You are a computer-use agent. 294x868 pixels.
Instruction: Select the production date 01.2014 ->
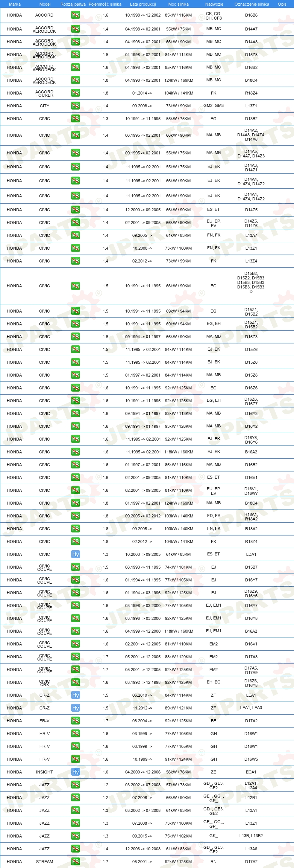point(142,93)
